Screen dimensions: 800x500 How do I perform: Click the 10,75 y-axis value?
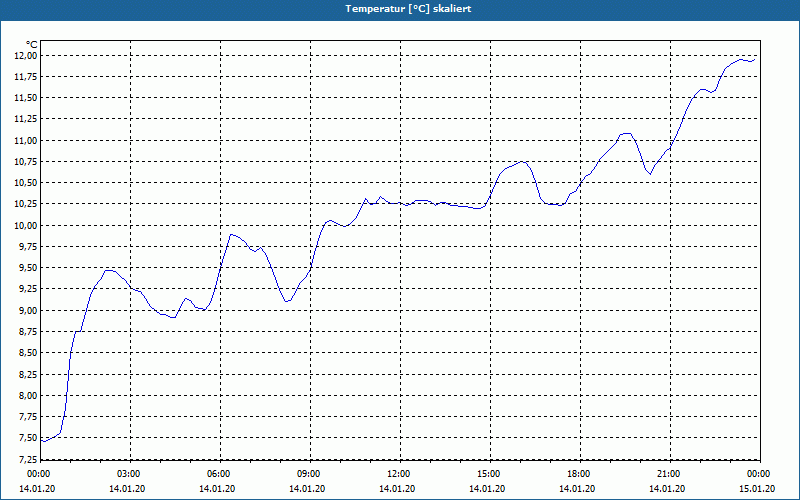point(26,162)
